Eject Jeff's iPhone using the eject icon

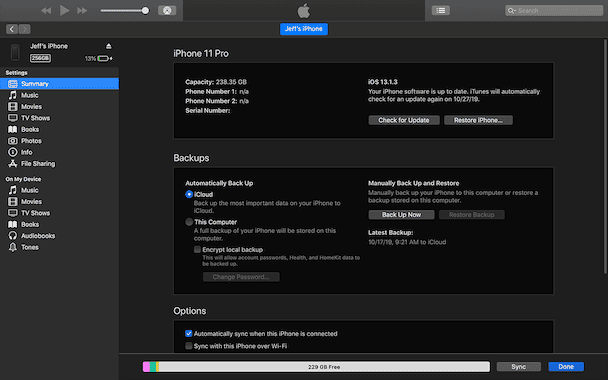109,46
